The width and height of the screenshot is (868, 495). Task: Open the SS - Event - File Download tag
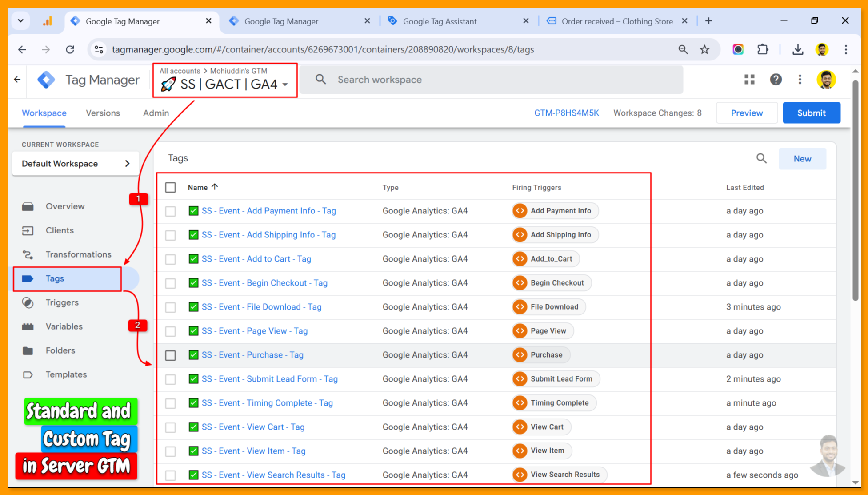pos(261,307)
